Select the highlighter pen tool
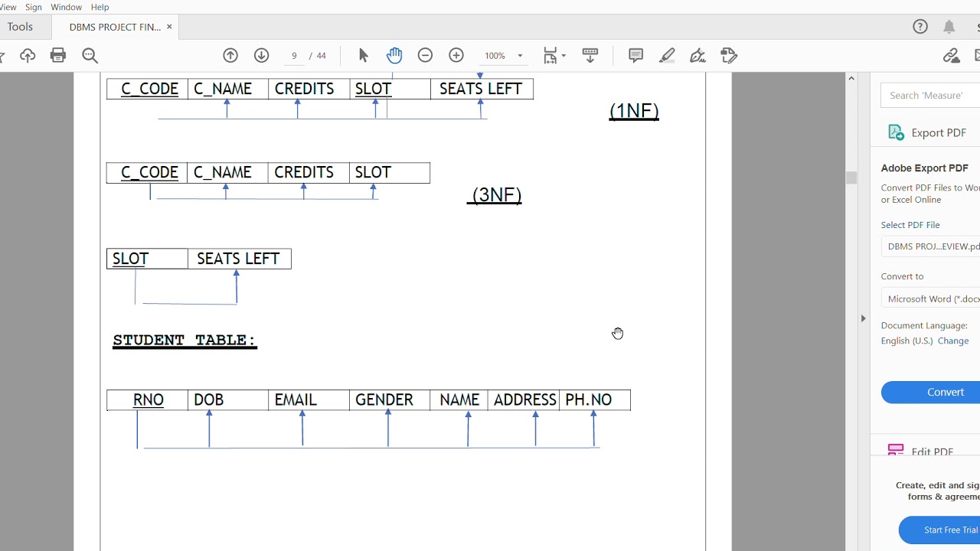 [667, 55]
